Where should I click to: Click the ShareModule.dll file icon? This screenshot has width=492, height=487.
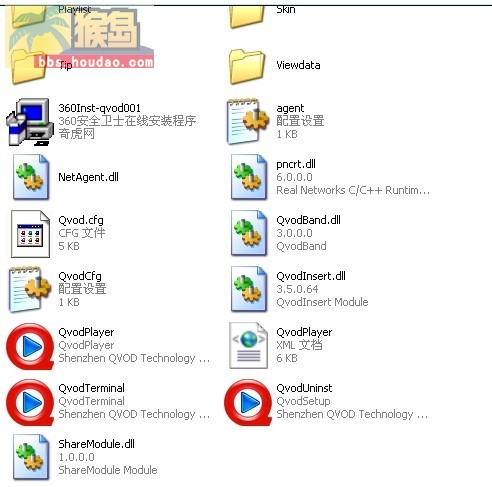tap(31, 457)
